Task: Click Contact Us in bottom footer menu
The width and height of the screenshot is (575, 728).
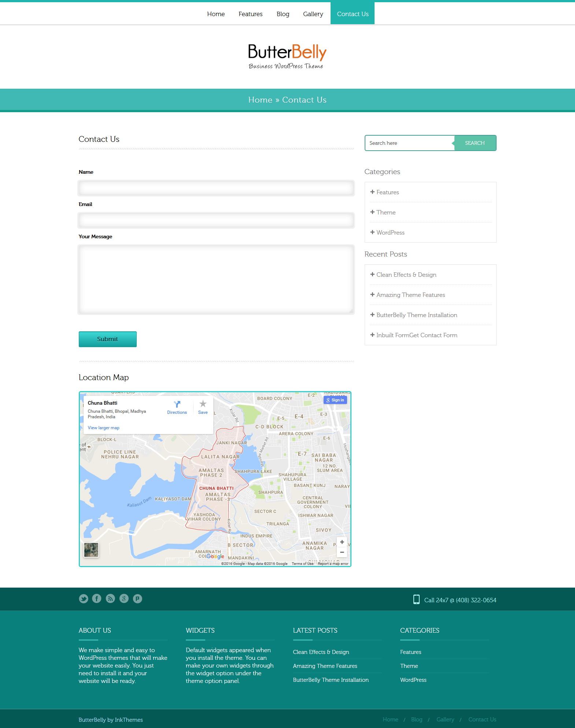Action: pyautogui.click(x=482, y=719)
